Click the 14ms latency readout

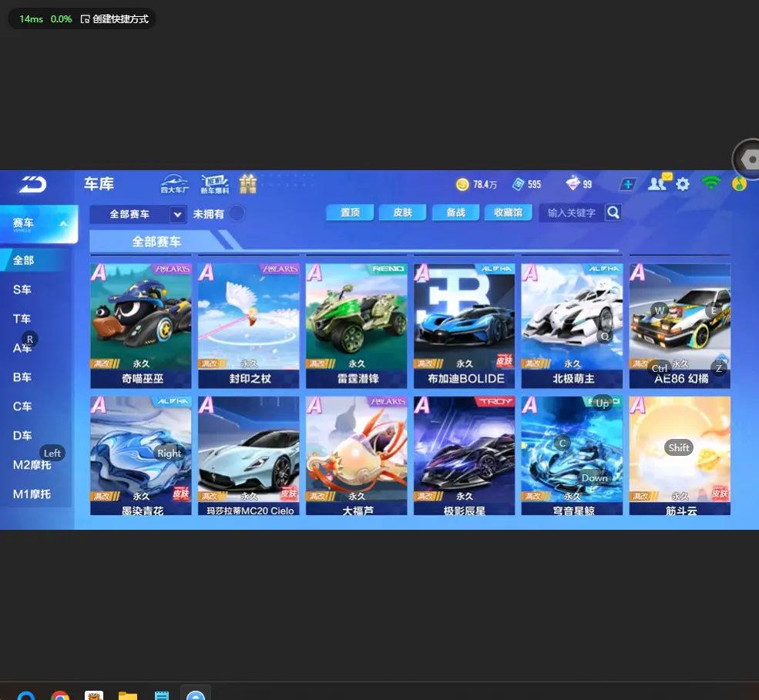(x=31, y=19)
